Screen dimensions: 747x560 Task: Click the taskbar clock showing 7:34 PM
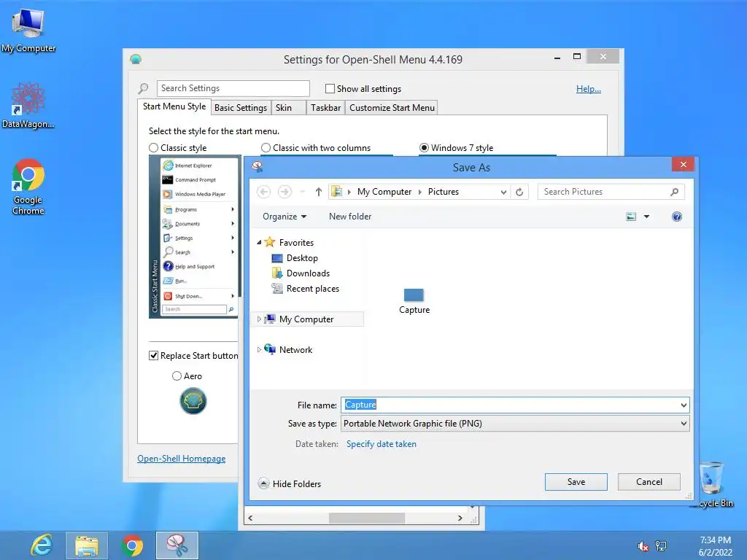[715, 545]
